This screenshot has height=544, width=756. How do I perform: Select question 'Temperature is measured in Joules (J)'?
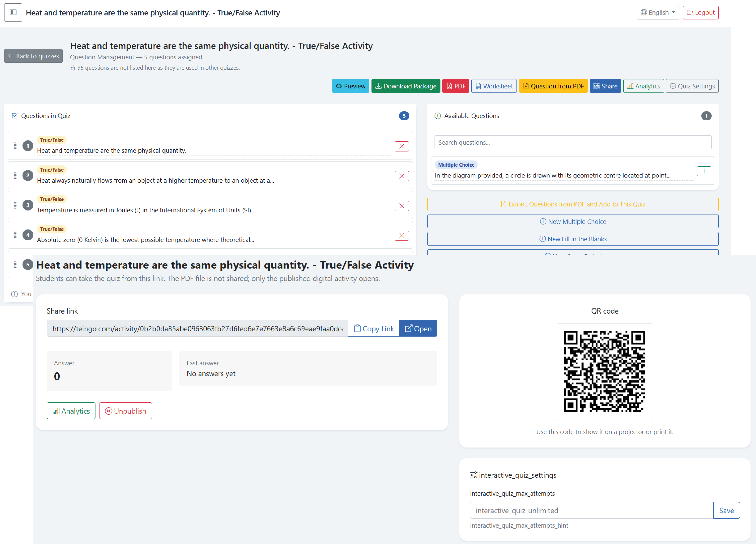tap(145, 210)
